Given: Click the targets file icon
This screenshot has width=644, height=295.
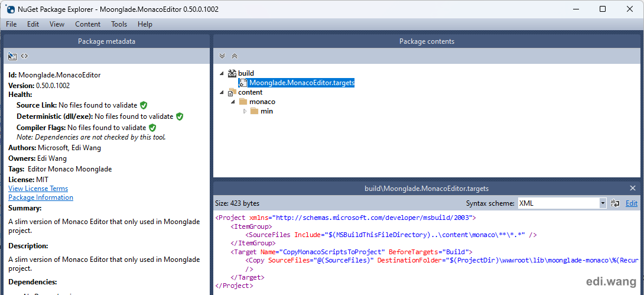Looking at the screenshot, I should pos(243,83).
